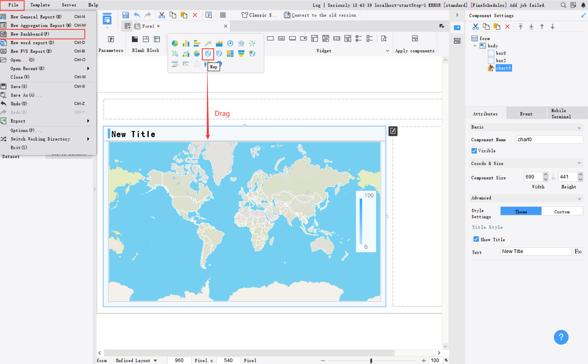588x364 pixels.
Task: Disable Show Title in Title Style
Action: pos(476,239)
